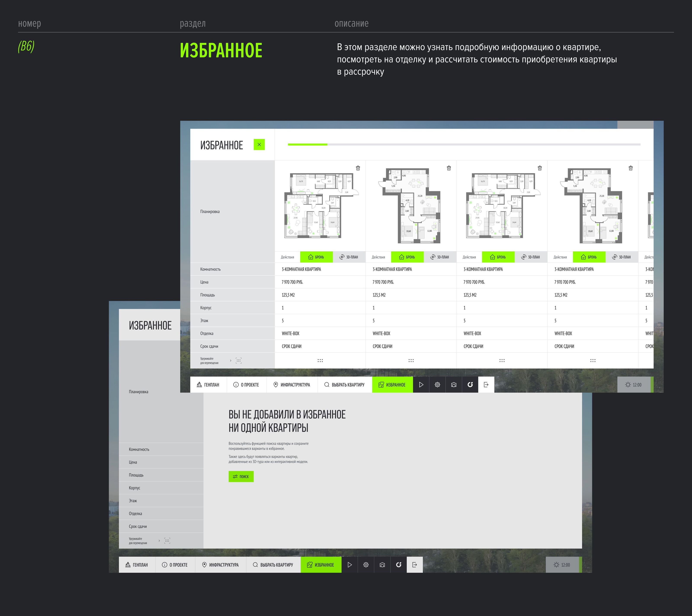This screenshot has height=616, width=692.
Task: Switch to Инфраструктура in the upper navigation bar
Action: click(292, 385)
